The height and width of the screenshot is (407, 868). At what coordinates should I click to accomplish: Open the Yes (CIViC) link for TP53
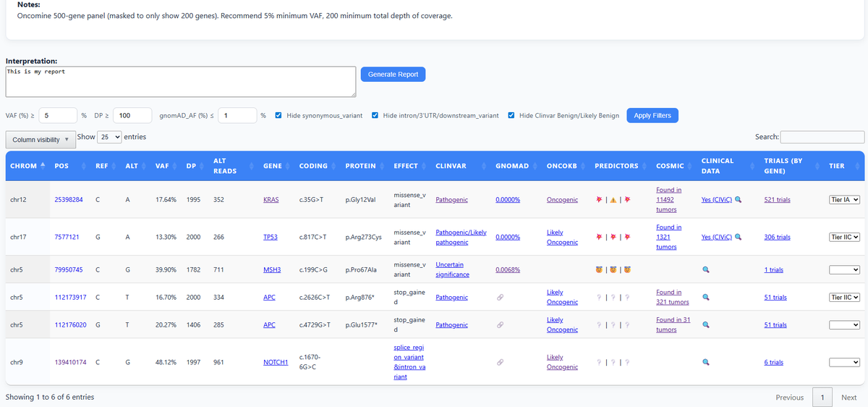click(x=717, y=237)
